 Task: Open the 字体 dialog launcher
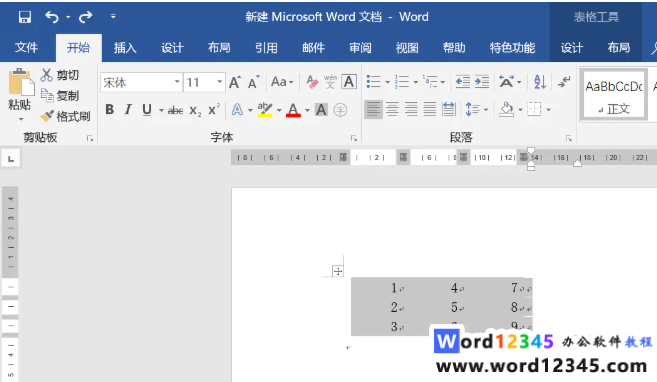354,138
